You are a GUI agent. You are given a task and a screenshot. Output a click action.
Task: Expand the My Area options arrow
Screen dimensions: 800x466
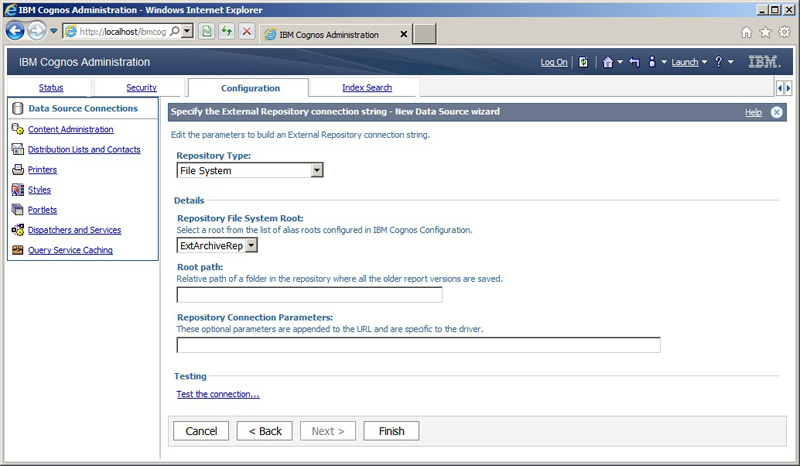664,62
